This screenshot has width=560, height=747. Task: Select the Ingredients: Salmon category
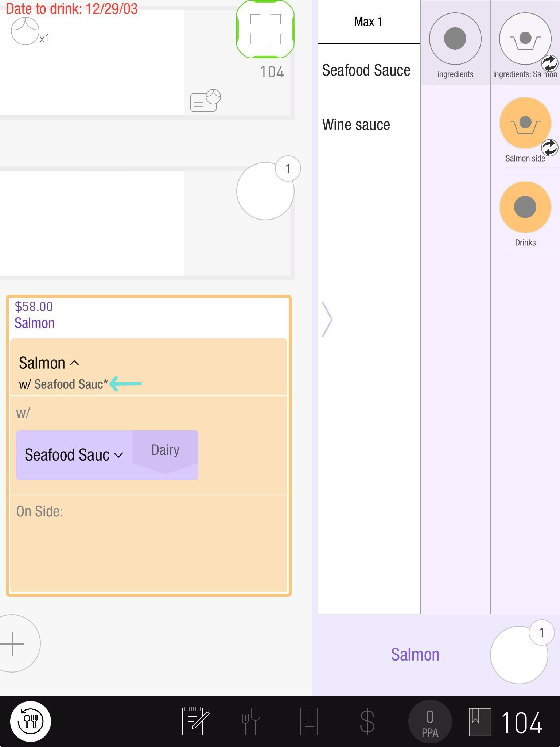point(525,39)
